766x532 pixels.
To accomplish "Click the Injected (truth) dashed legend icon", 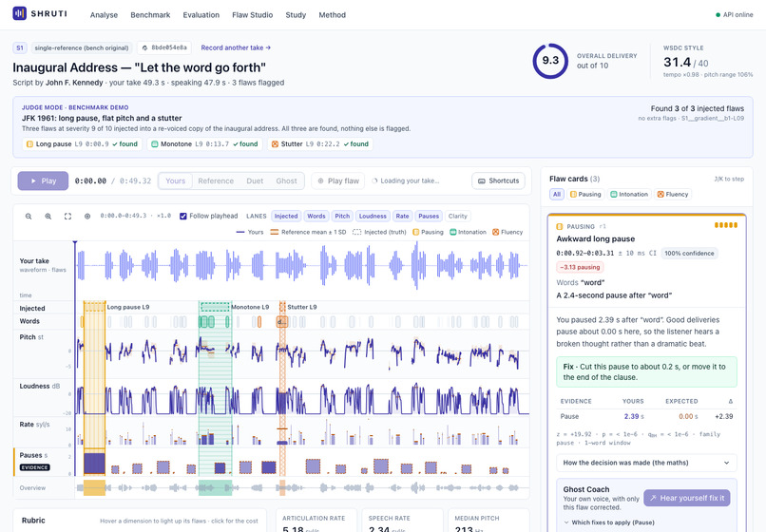I will 356,232.
